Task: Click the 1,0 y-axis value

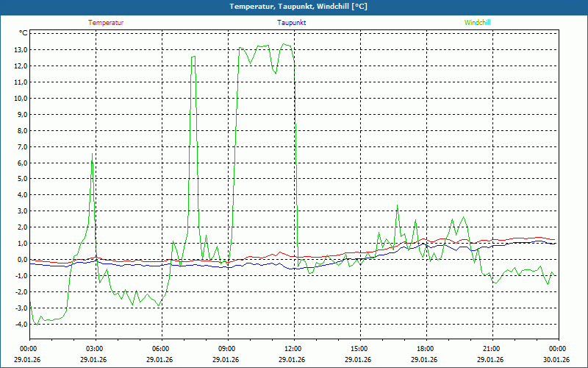Action: tap(22, 244)
